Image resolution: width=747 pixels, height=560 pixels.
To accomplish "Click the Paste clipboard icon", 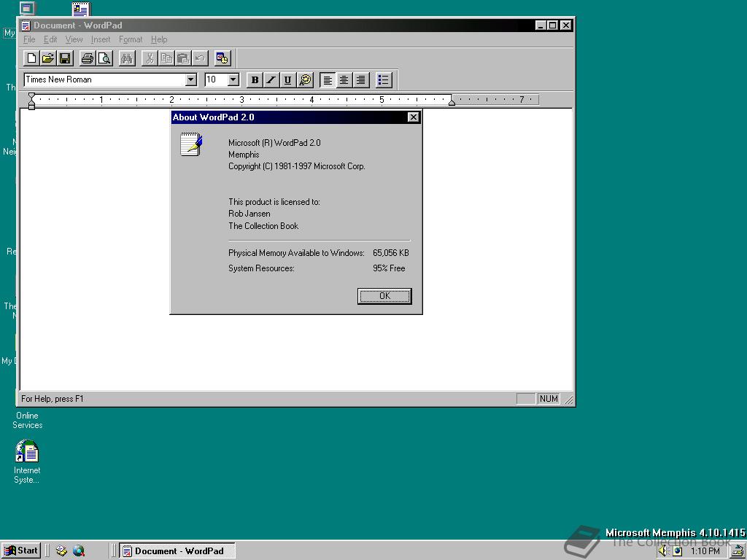I will coord(183,58).
